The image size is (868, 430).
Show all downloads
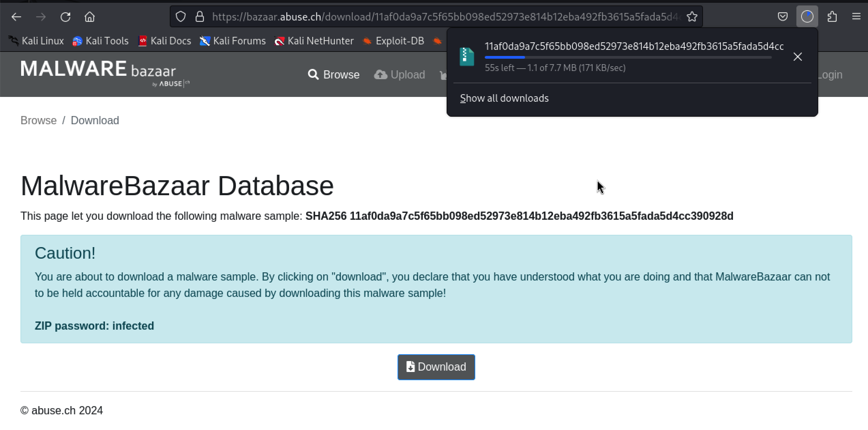[x=504, y=98]
